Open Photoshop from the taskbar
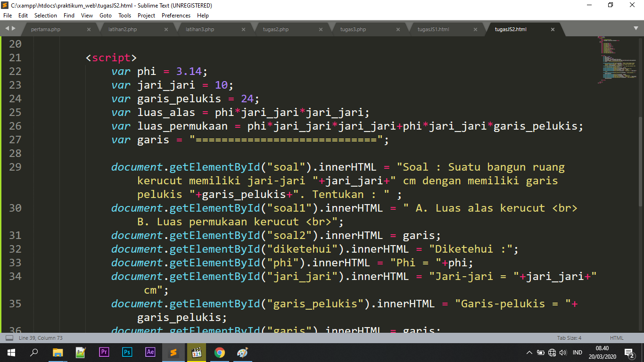The image size is (644, 362). 127,353
